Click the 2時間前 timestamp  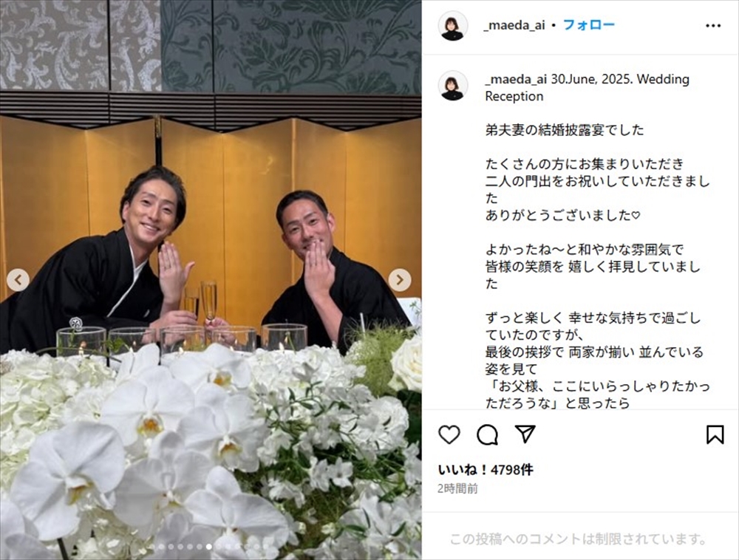point(457,488)
